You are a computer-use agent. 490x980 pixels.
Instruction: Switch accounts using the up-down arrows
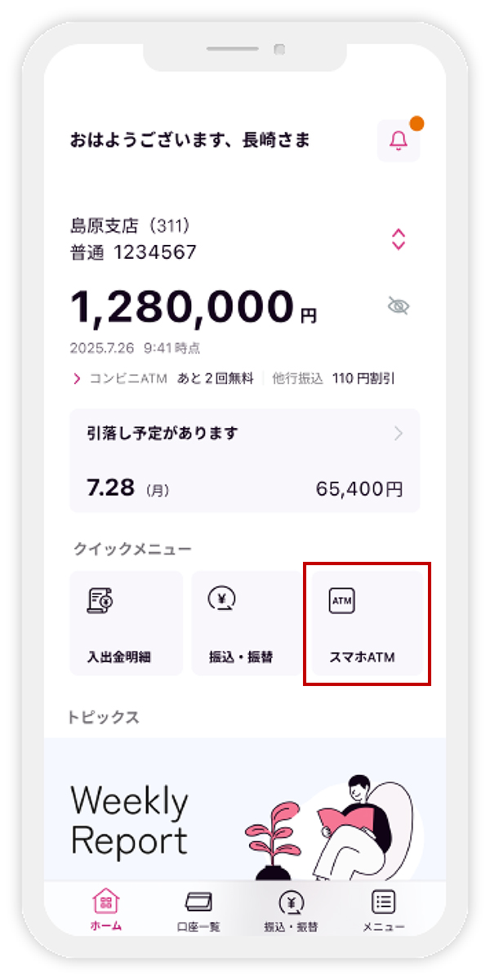399,239
